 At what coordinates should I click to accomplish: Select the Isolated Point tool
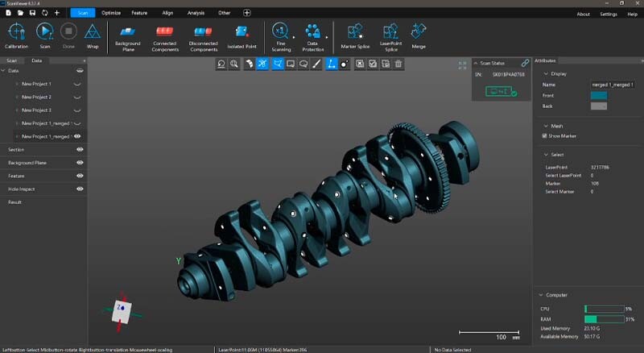(241, 31)
